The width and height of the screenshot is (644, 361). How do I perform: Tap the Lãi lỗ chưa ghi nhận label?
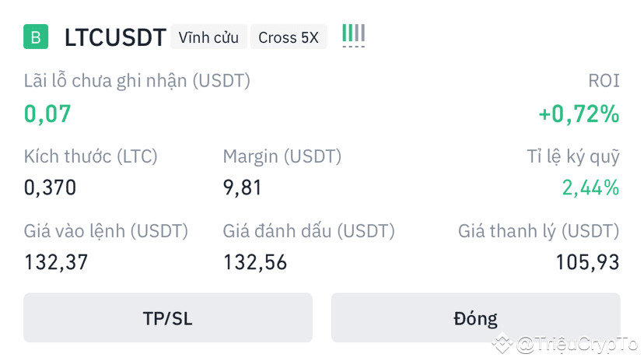137,80
